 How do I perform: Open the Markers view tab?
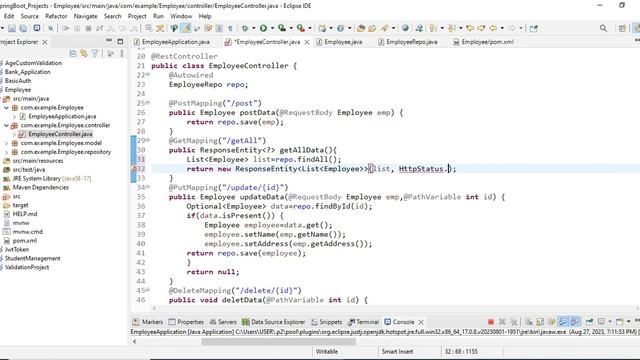148,322
